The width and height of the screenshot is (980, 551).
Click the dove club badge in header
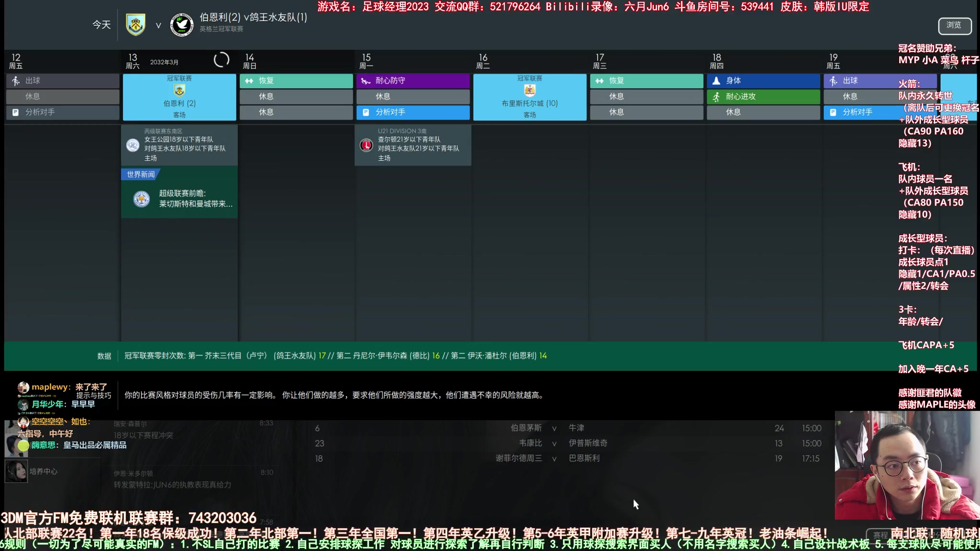(x=182, y=25)
